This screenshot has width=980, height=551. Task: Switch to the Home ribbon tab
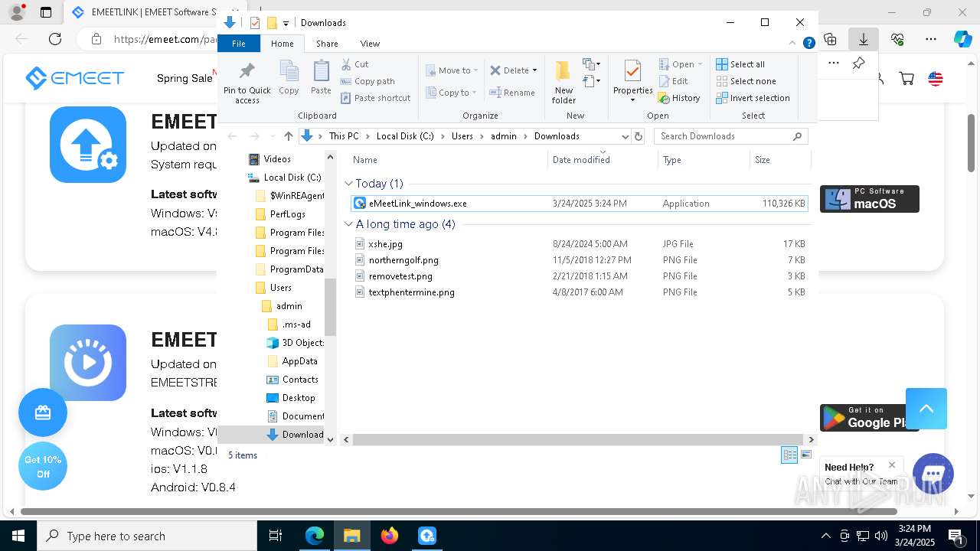[x=283, y=44]
